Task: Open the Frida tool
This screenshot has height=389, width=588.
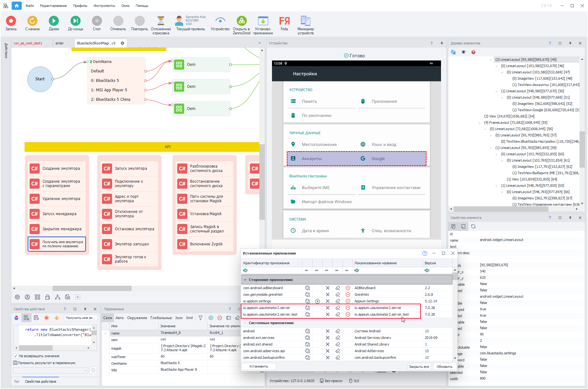Action: pyautogui.click(x=284, y=21)
